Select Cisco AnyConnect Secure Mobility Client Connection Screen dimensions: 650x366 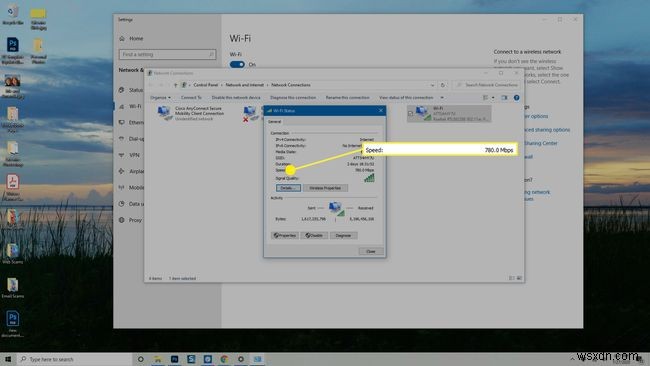[192, 113]
